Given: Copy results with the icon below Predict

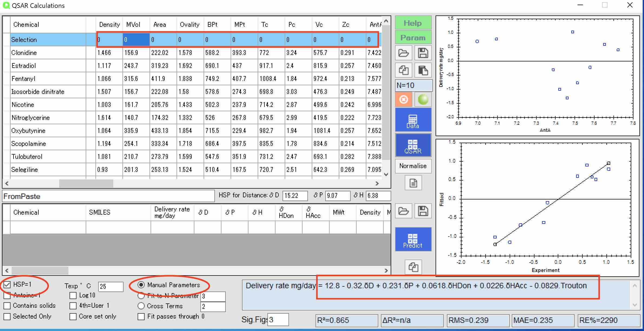Looking at the screenshot, I should pos(413,267).
